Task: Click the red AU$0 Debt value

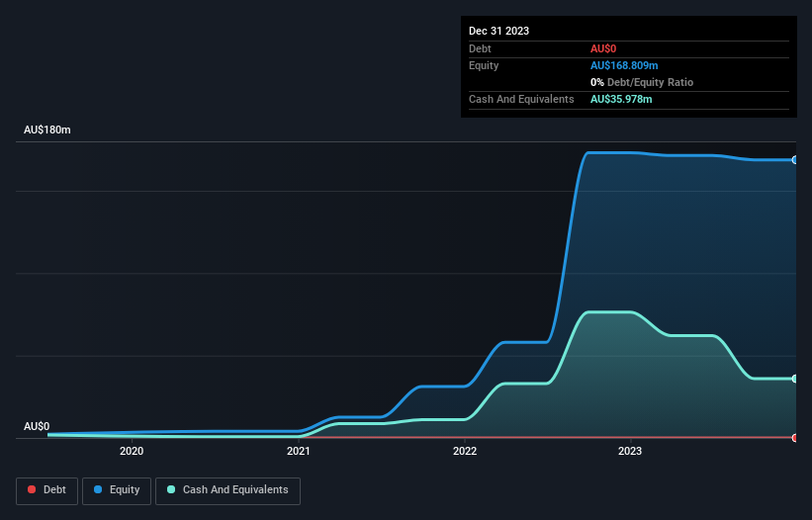Action: [603, 48]
